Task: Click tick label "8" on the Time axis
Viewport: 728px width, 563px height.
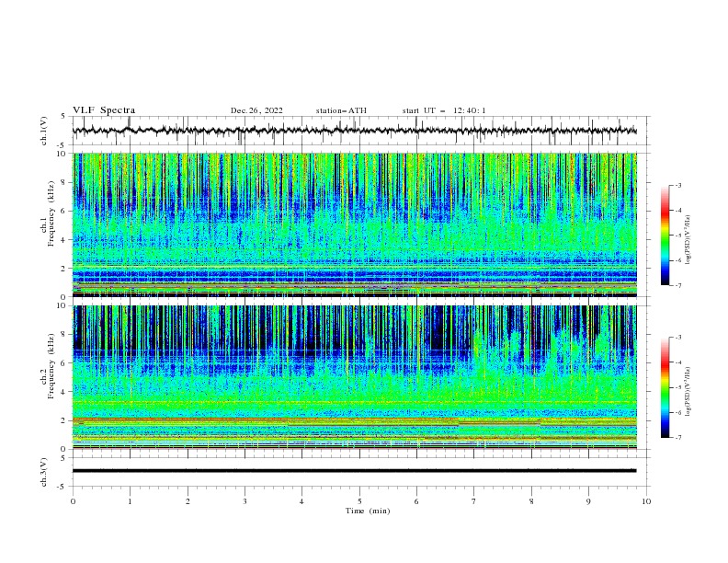Action: (x=531, y=501)
